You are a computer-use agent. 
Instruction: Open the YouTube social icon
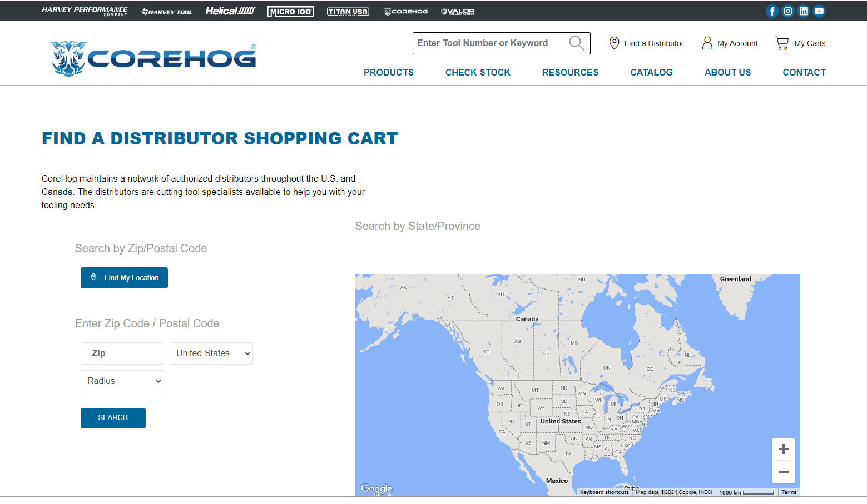pyautogui.click(x=819, y=11)
